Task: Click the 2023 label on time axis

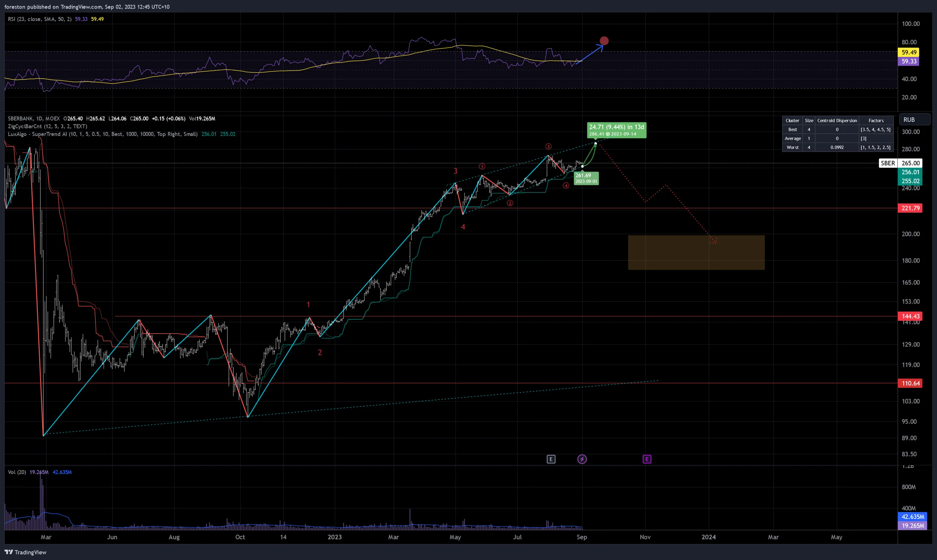Action: [x=334, y=537]
